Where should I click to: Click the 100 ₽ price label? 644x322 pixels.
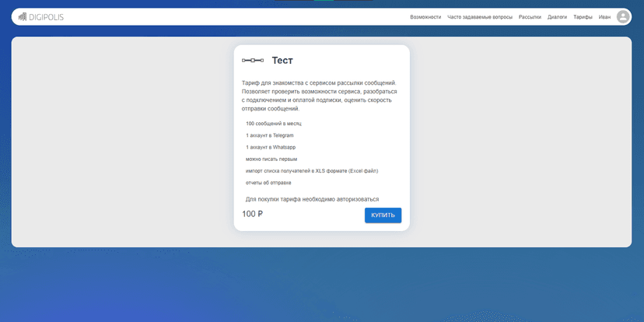tap(252, 214)
